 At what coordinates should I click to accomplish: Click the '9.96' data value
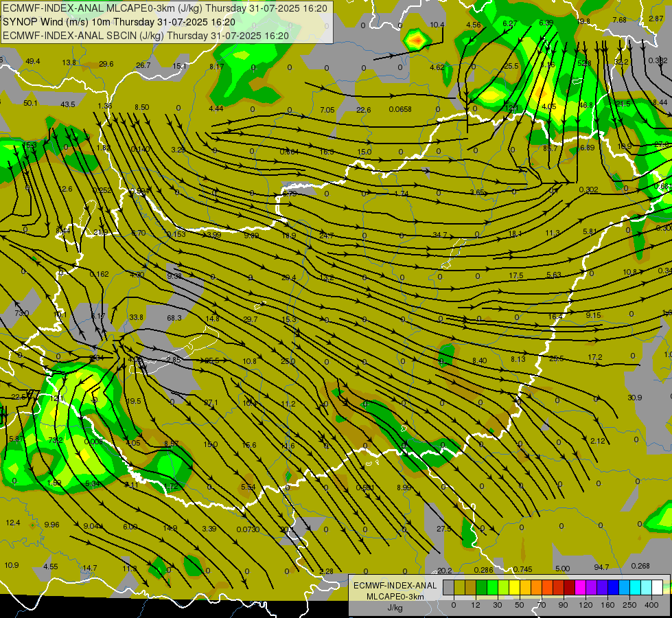point(51,525)
